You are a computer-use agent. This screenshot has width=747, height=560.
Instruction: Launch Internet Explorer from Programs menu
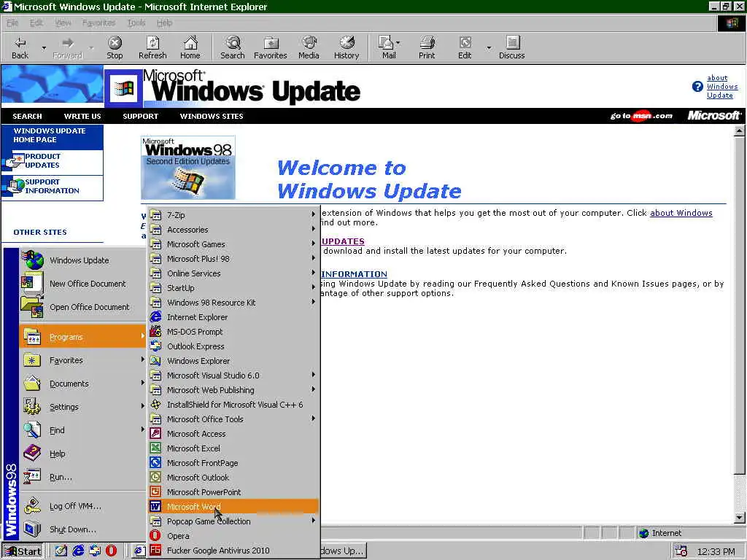coord(233,317)
